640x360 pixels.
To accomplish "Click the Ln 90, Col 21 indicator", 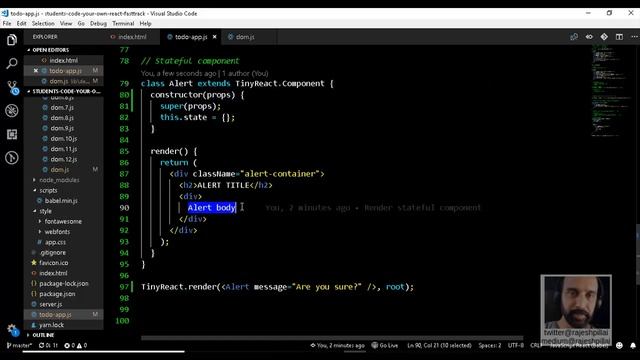I will pyautogui.click(x=439, y=345).
